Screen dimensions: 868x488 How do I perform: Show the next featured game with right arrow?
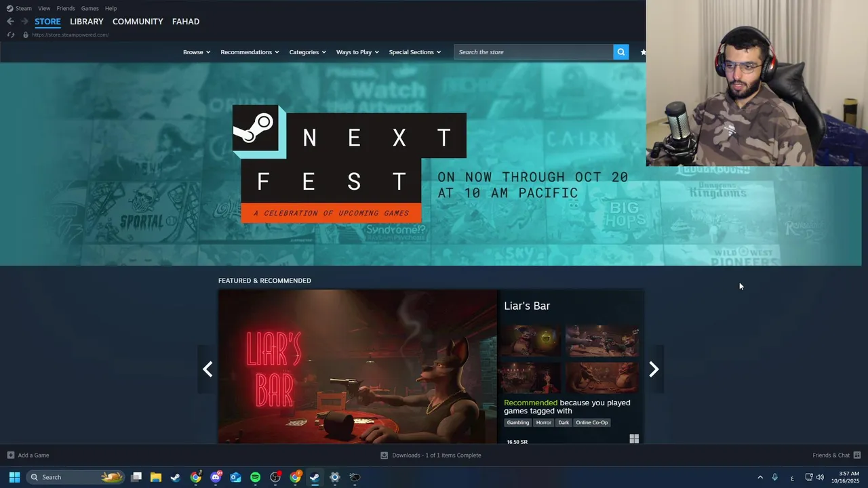click(654, 369)
